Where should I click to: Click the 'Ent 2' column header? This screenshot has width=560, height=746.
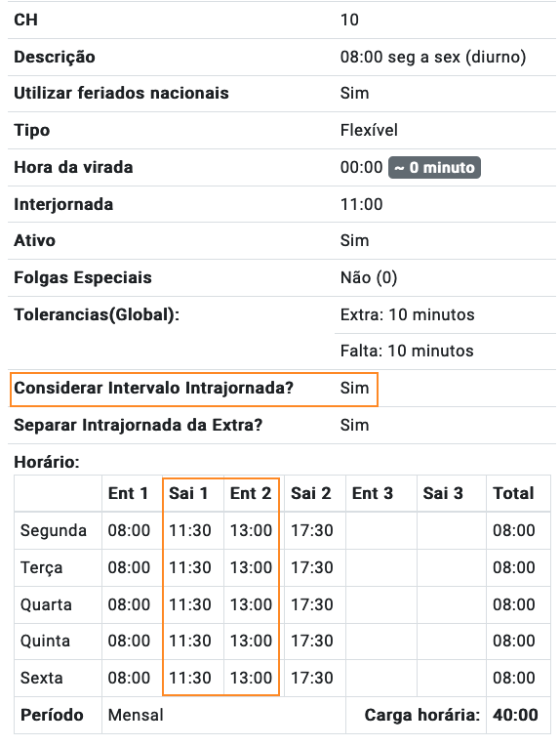[x=251, y=493]
